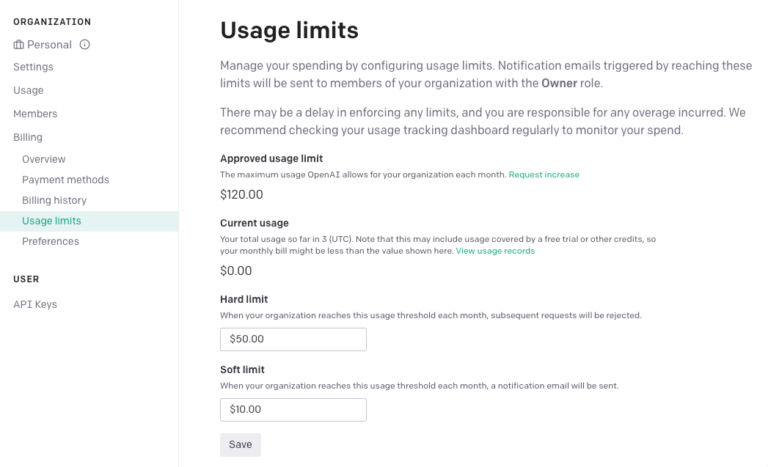Viewport: 768px width, 467px height.
Task: Select Usage limits in the sidebar
Action: click(x=52, y=221)
